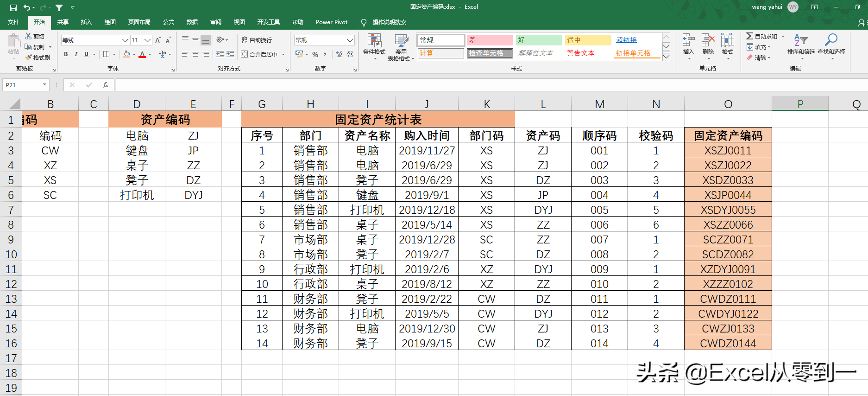Open the font name dropdown (等线)
868x396 pixels.
tap(125, 40)
